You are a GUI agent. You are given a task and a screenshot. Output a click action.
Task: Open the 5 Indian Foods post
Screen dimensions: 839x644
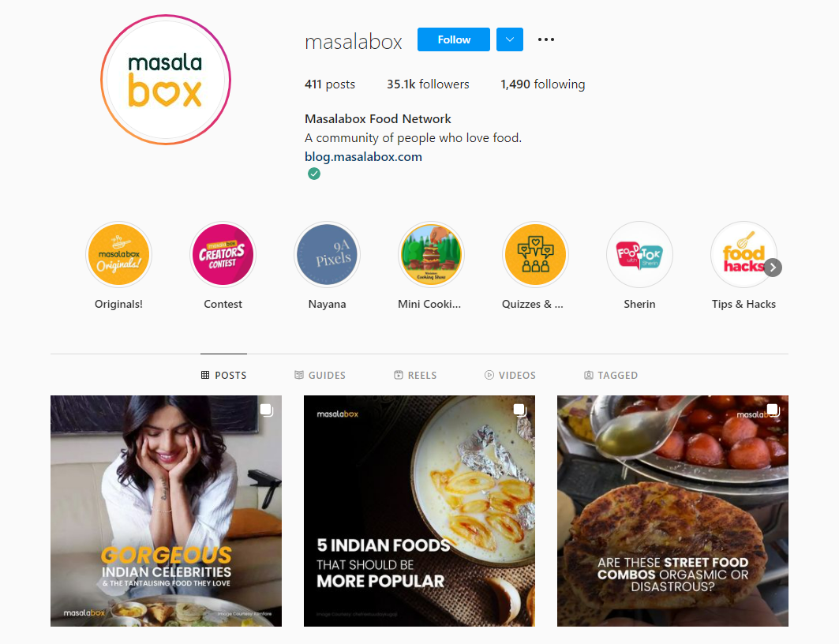(420, 511)
